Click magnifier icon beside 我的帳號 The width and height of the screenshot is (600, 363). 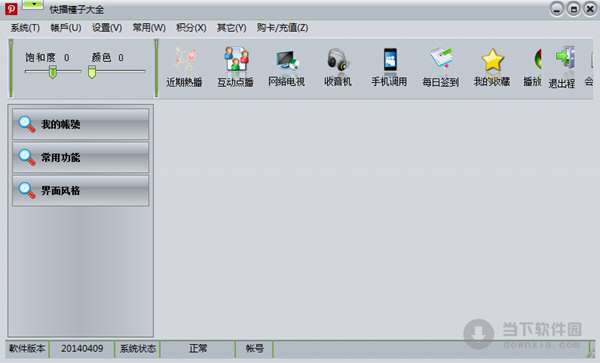(27, 124)
